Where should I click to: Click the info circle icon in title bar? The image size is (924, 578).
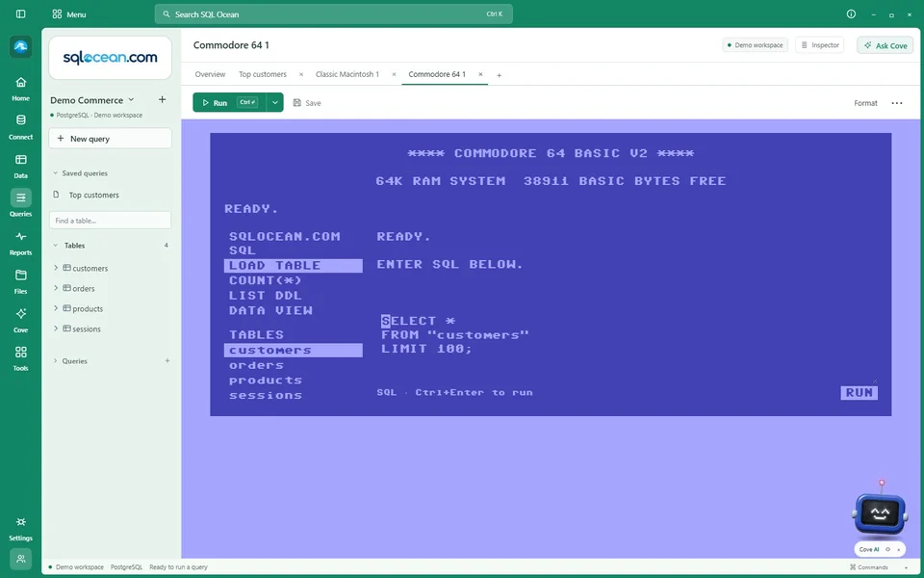point(851,14)
